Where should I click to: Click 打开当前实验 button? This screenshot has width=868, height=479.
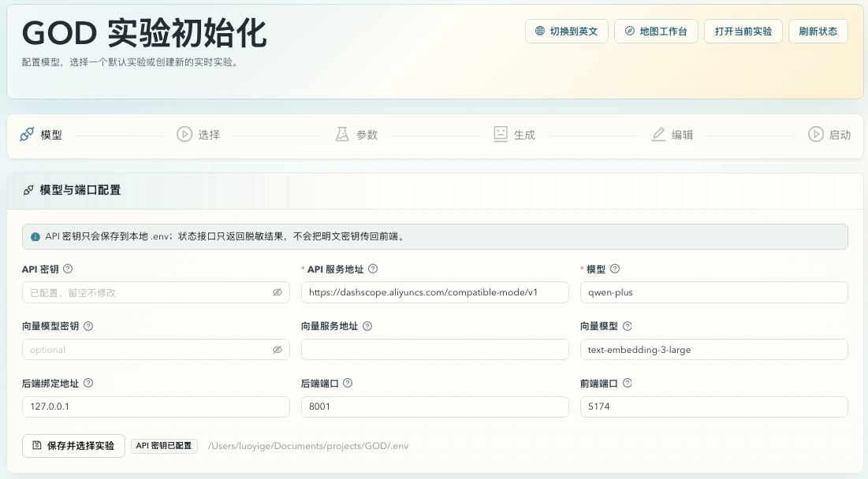(x=743, y=31)
